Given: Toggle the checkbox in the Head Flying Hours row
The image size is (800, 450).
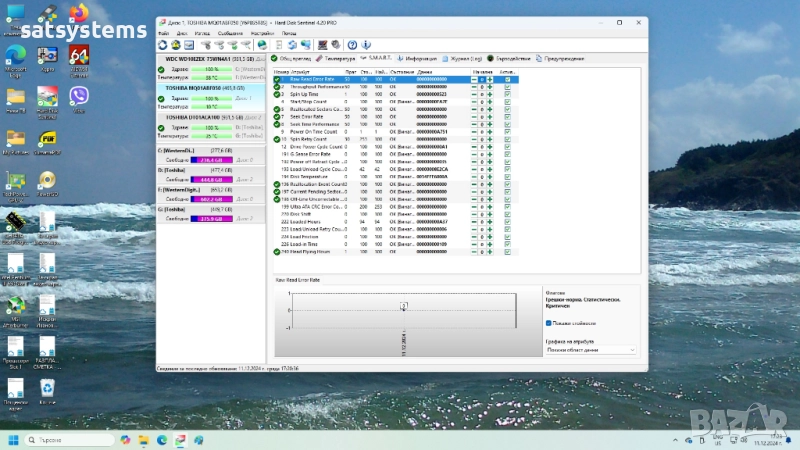Looking at the screenshot, I should pyautogui.click(x=507, y=251).
